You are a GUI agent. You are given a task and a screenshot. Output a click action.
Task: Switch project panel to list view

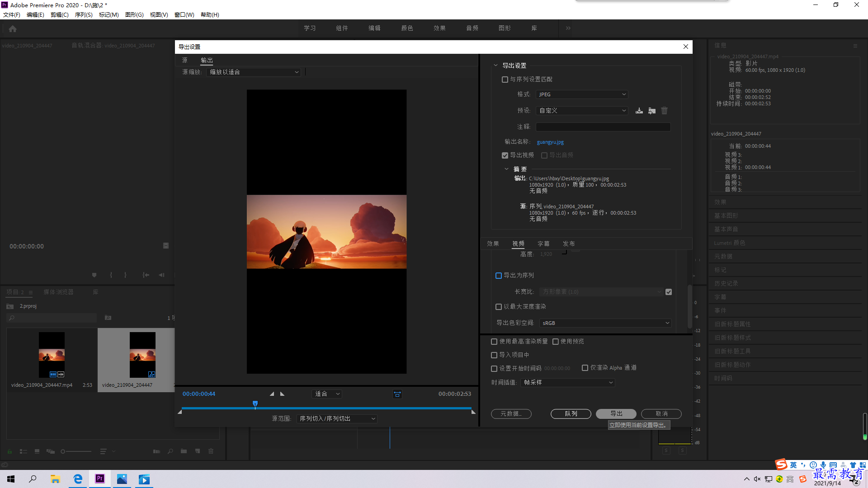pyautogui.click(x=24, y=451)
